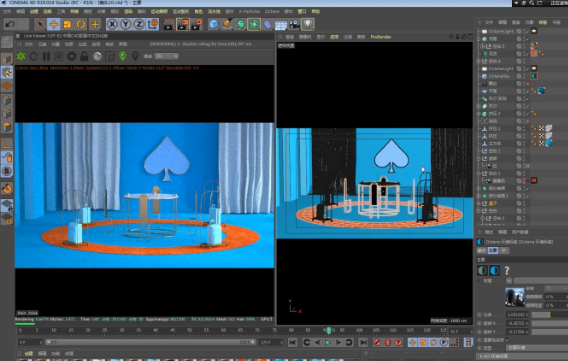Toggle clay mode sphere in Live Viewer
This screenshot has height=361, width=568.
click(97, 56)
